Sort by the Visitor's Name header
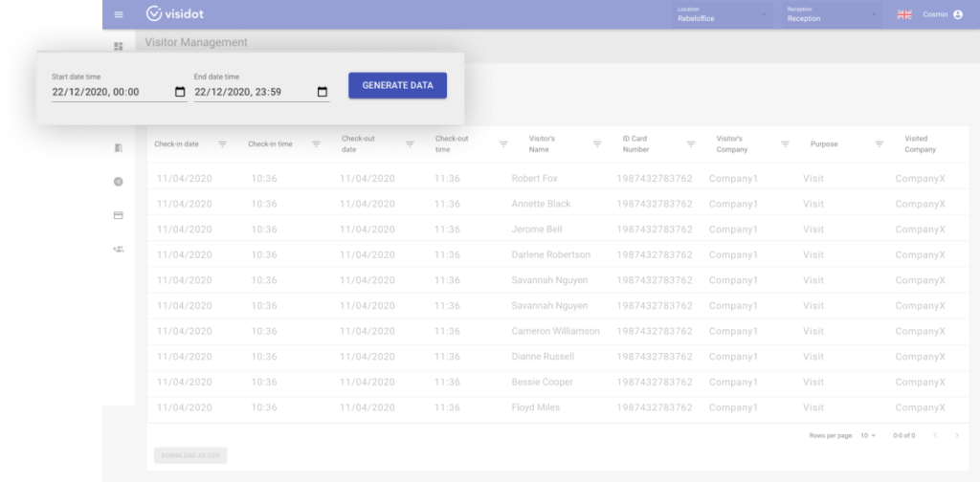Image resolution: width=980 pixels, height=482 pixels. tap(542, 144)
